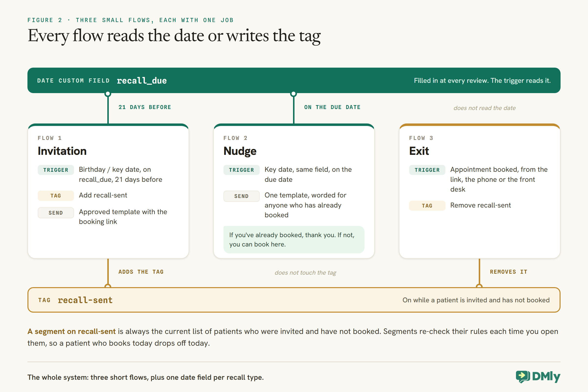Click the Invitation heading
This screenshot has width=588, height=392.
62,151
